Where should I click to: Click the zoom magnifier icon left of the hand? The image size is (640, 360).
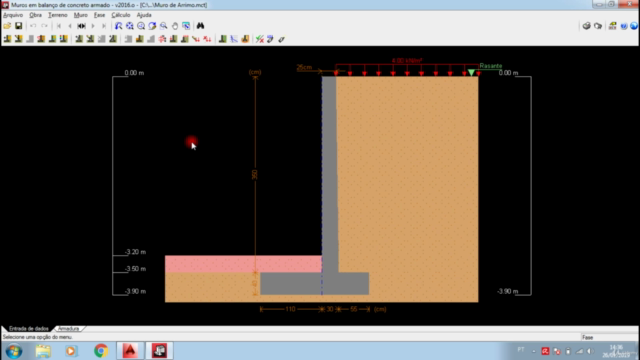164,26
